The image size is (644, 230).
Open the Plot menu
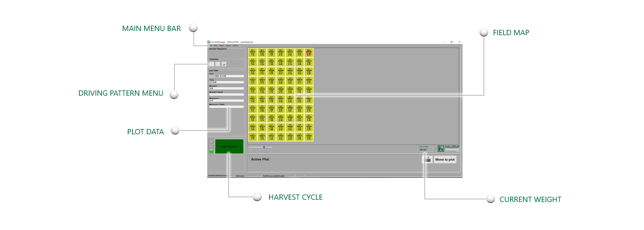coord(216,46)
